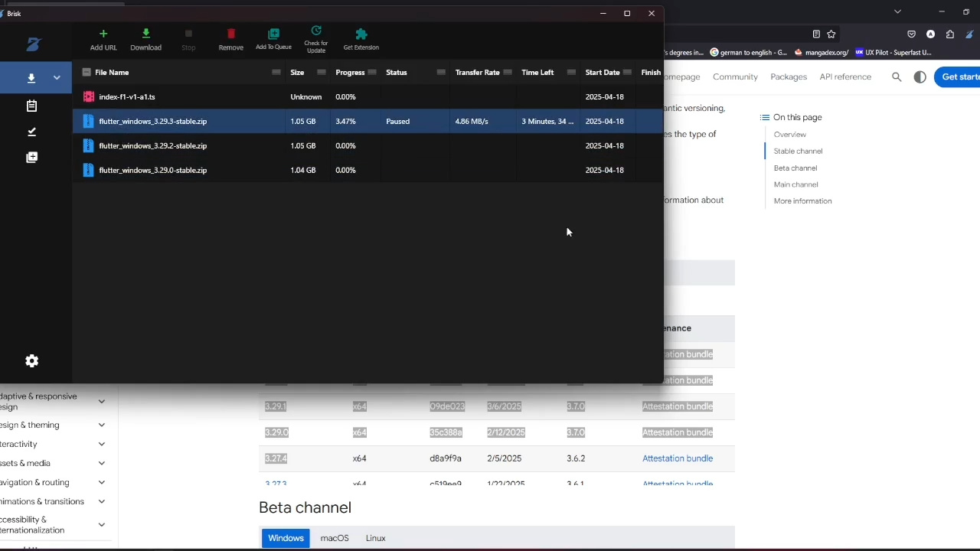The width and height of the screenshot is (980, 551).
Task: Open Community menu on Flutter site
Action: click(x=735, y=77)
